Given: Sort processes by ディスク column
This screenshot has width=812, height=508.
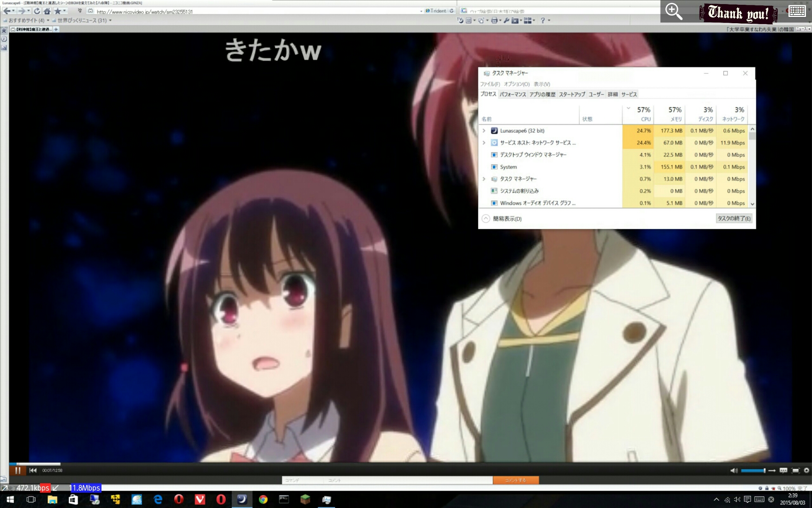Looking at the screenshot, I should pyautogui.click(x=701, y=114).
